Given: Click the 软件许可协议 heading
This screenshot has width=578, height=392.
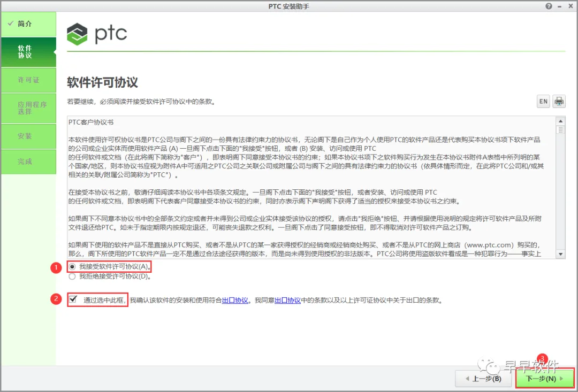Looking at the screenshot, I should (102, 82).
